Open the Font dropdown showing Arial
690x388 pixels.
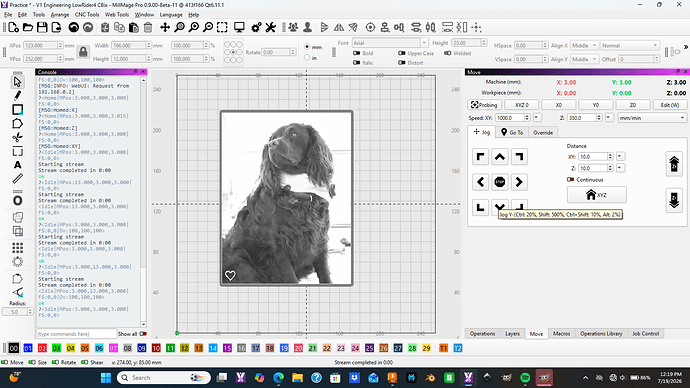[390, 43]
